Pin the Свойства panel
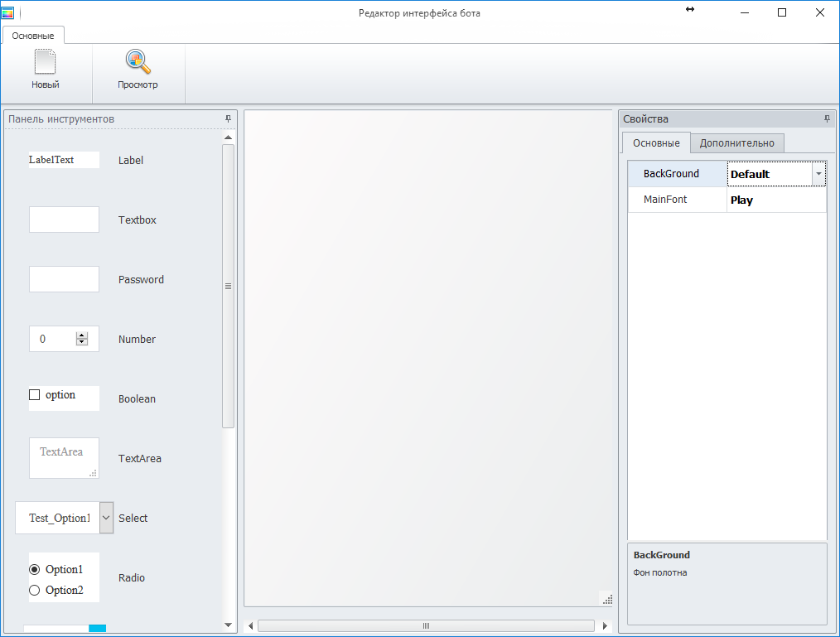The width and height of the screenshot is (840, 637). click(x=827, y=119)
